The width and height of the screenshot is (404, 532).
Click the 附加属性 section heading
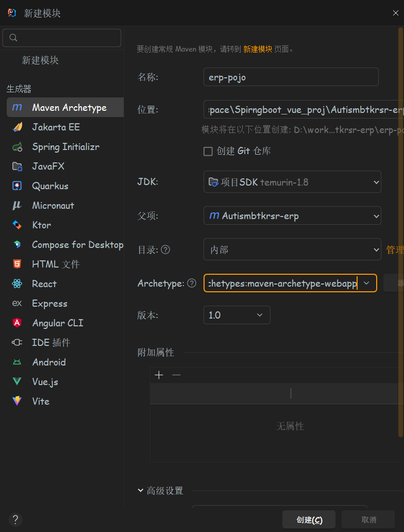tap(156, 353)
